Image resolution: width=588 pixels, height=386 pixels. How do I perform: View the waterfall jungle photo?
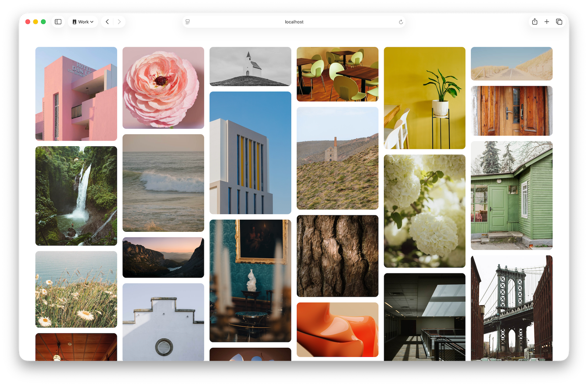pos(76,195)
